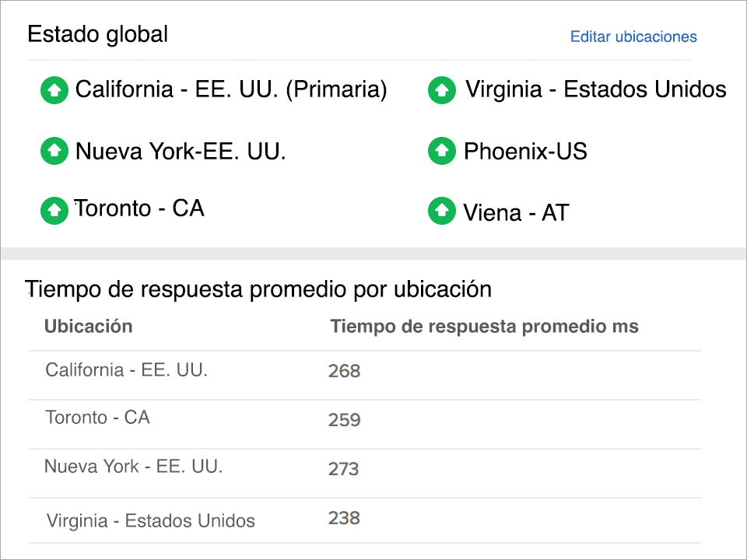Click the status indicator icon for Toronto - CA

pyautogui.click(x=54, y=210)
